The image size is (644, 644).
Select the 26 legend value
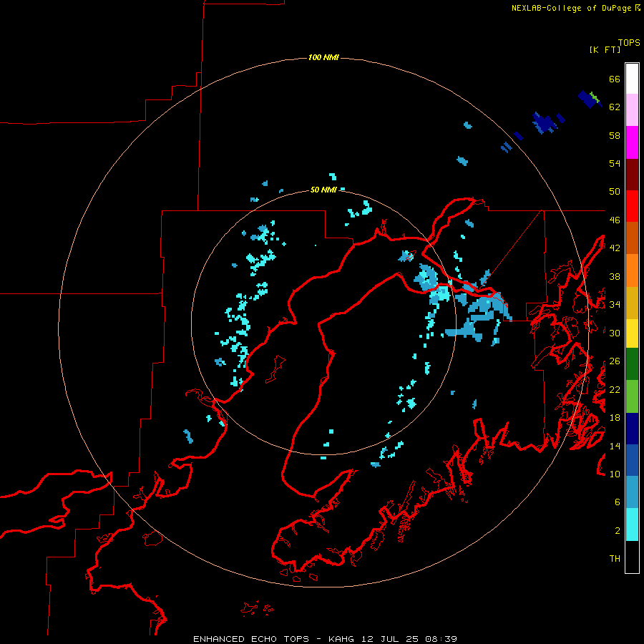coord(615,361)
